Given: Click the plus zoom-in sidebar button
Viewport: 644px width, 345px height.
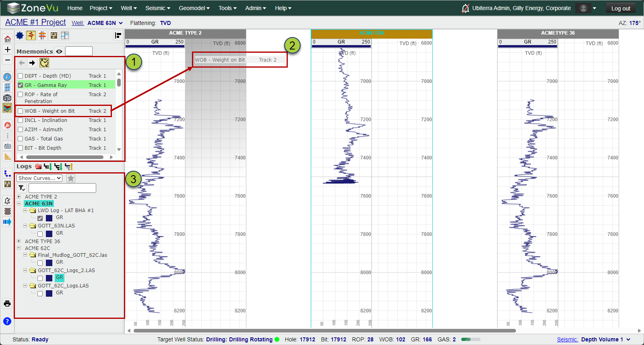Looking at the screenshot, I should [7, 50].
